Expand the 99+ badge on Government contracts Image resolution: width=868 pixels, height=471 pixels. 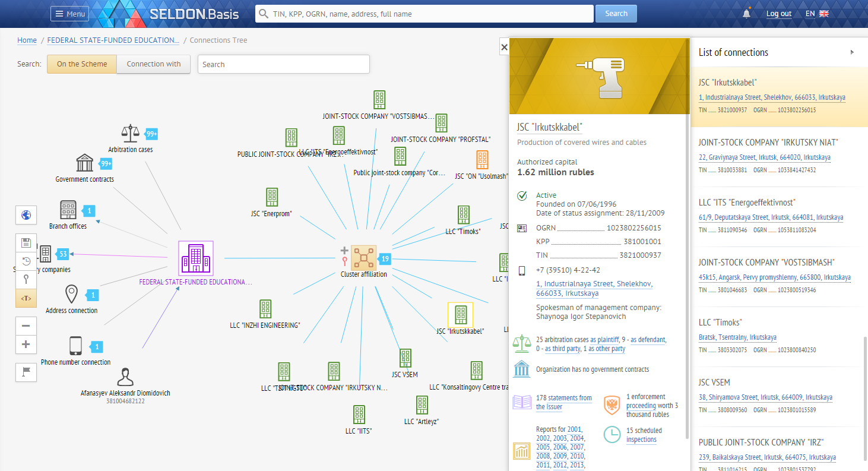(106, 163)
